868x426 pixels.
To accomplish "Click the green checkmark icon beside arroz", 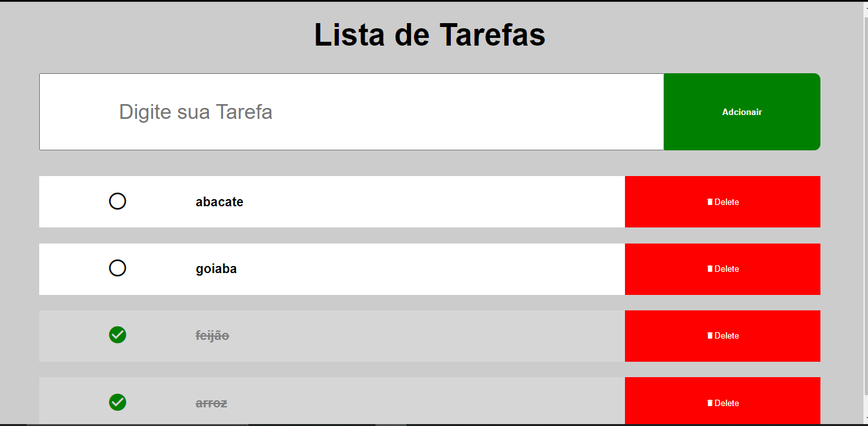I will (x=118, y=403).
